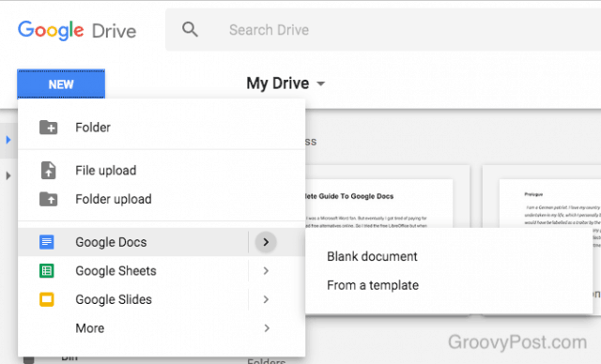Expand the Google Slides submenu arrow
The height and width of the screenshot is (364, 601).
(266, 299)
